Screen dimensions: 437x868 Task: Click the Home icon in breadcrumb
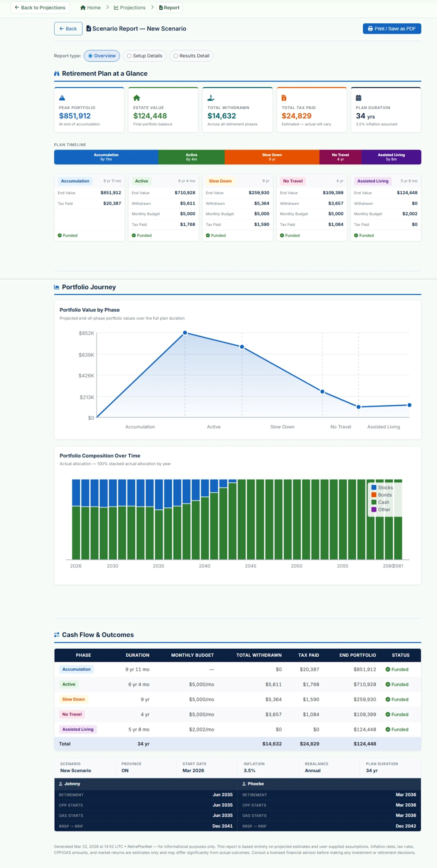[83, 7]
